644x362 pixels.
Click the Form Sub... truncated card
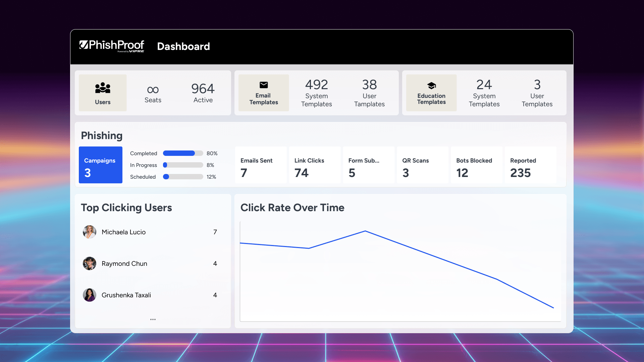point(368,165)
